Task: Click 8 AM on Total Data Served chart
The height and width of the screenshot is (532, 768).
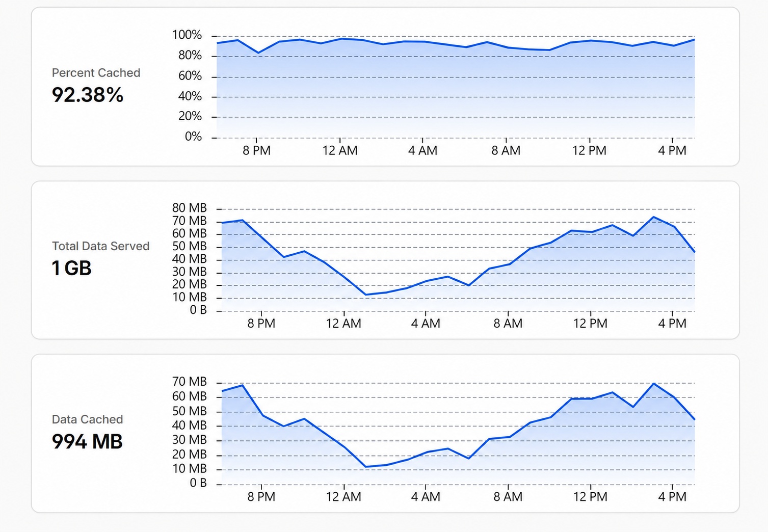Action: coord(508,324)
